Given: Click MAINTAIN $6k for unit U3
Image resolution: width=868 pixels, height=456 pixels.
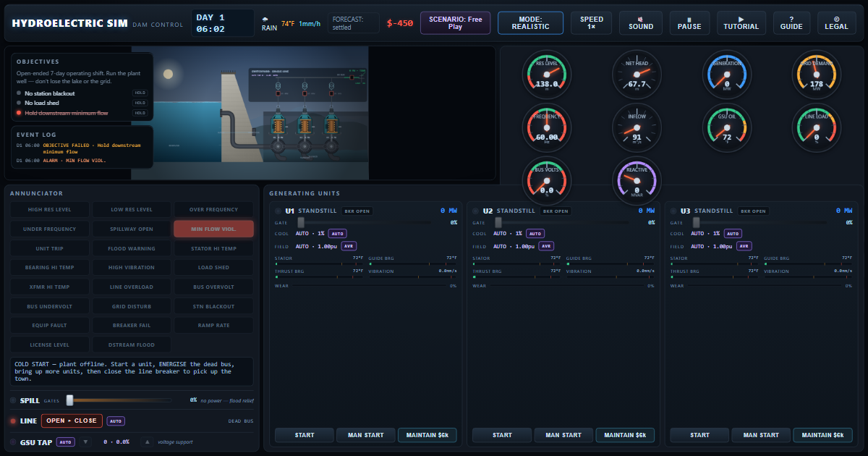Looking at the screenshot, I should (x=822, y=435).
